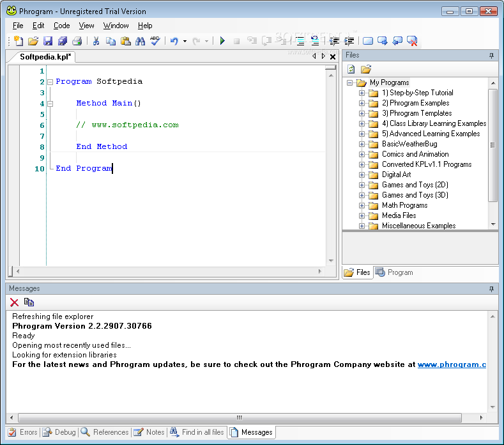This screenshot has width=504, height=445.
Task: Open the Window menu
Action: 116,26
